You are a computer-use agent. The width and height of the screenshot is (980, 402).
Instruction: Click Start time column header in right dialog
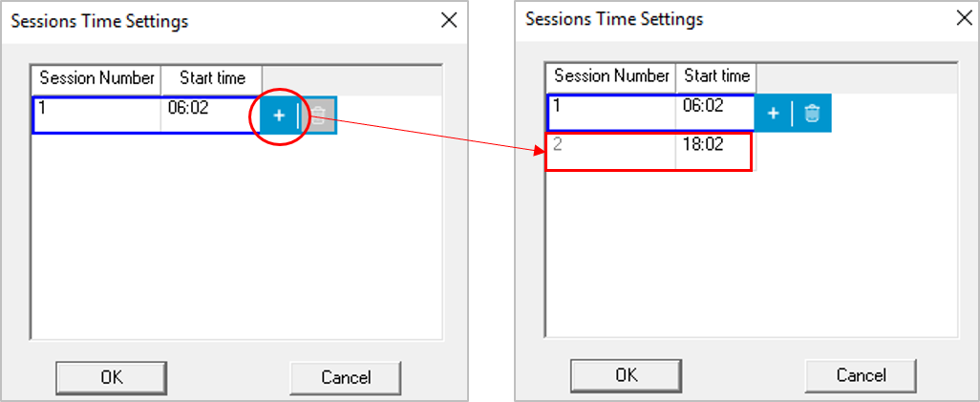click(716, 75)
